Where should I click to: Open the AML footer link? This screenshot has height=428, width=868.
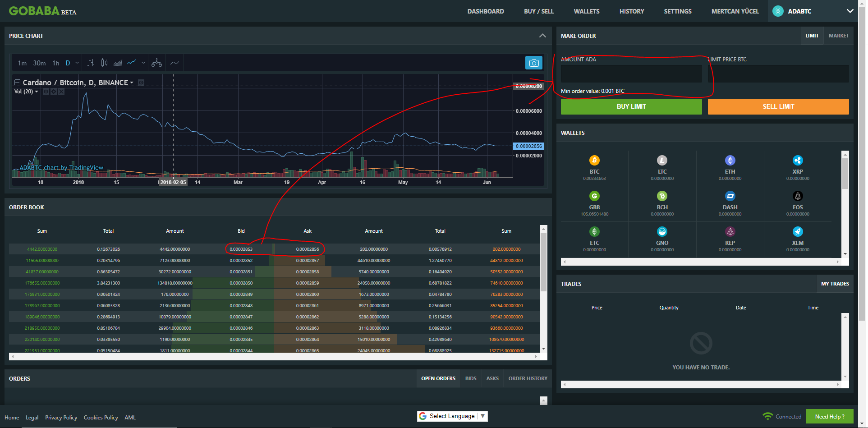pyautogui.click(x=130, y=418)
